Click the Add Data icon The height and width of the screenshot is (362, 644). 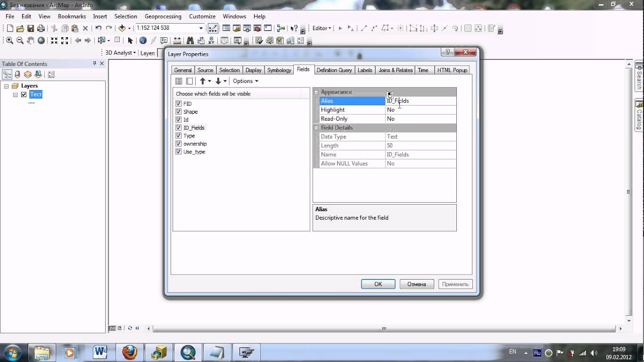122,28
